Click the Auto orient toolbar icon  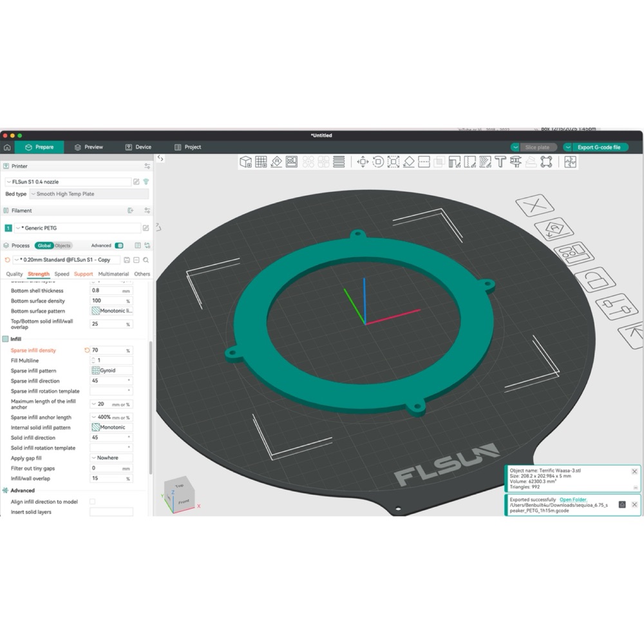click(x=276, y=162)
